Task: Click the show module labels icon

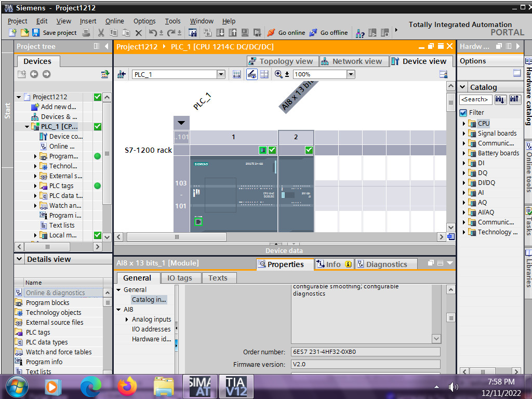Action: coord(252,74)
